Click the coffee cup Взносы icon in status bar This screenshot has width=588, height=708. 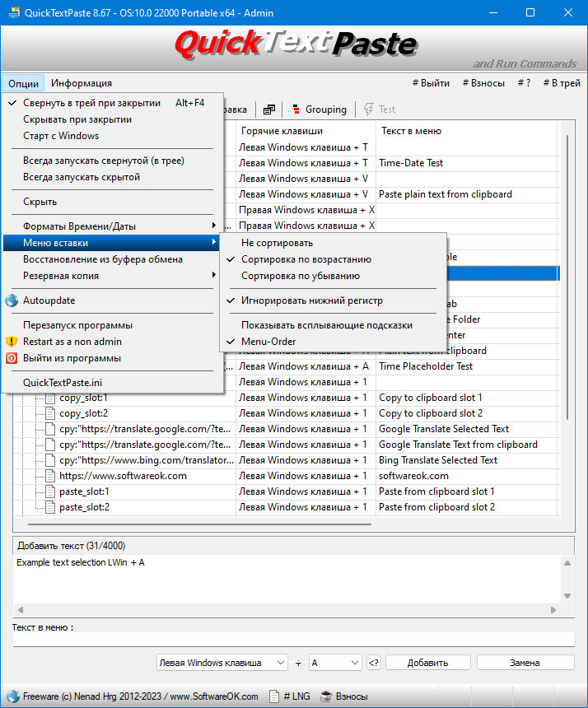coord(325,696)
